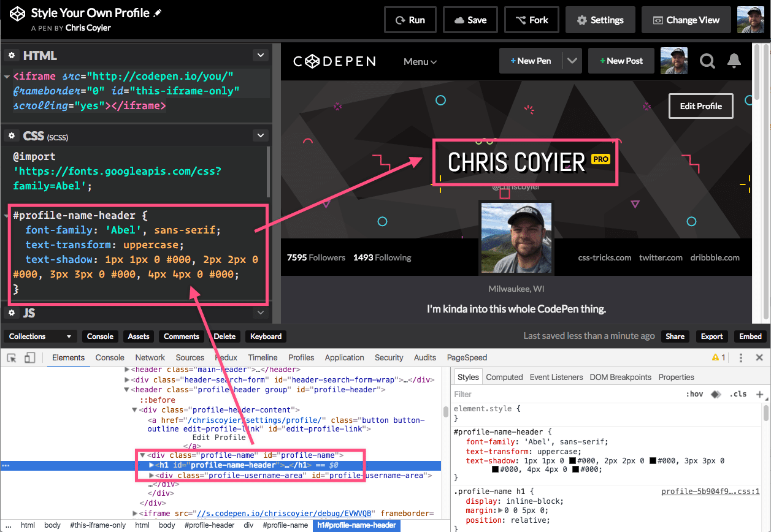This screenshot has height=532, width=771.
Task: Open the Assets button
Action: (x=139, y=336)
